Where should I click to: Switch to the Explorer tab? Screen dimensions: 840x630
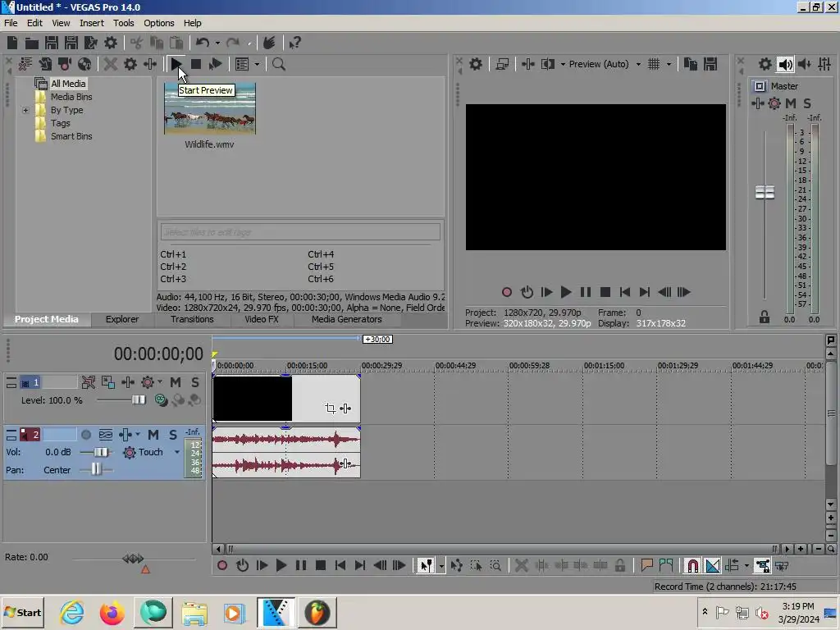click(x=122, y=319)
